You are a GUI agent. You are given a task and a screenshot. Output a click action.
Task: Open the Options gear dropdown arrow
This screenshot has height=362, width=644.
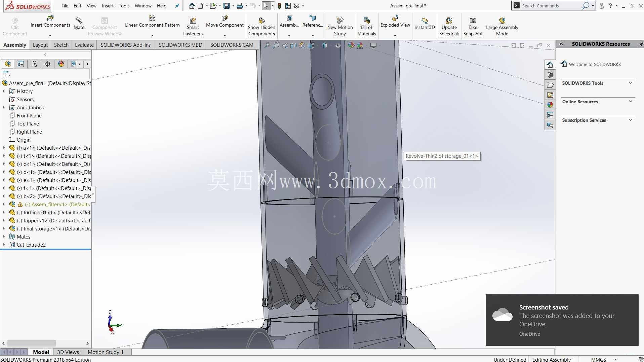303,6
